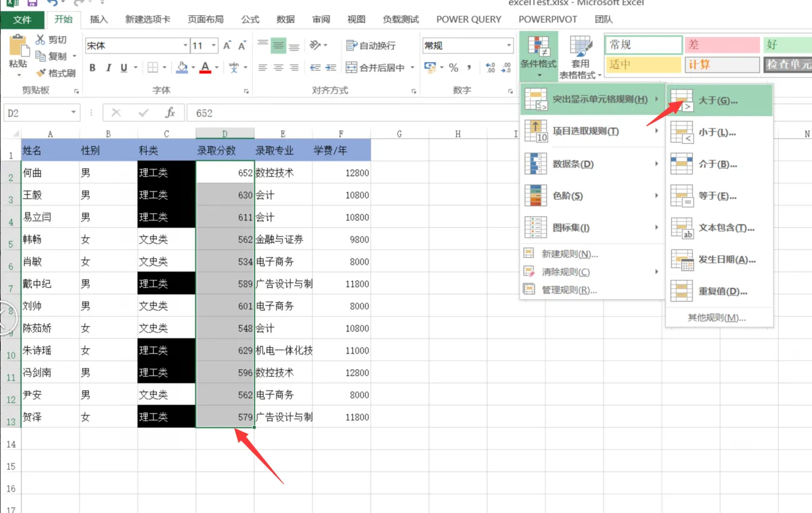Image resolution: width=812 pixels, height=513 pixels.
Task: Click the Paste (粘贴) clipboard icon
Action: [19, 46]
